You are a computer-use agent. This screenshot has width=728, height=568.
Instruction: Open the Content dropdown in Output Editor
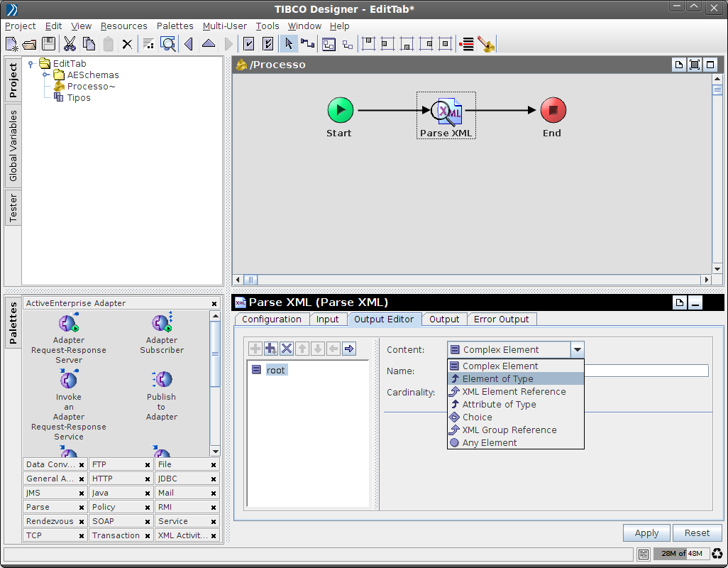point(578,349)
